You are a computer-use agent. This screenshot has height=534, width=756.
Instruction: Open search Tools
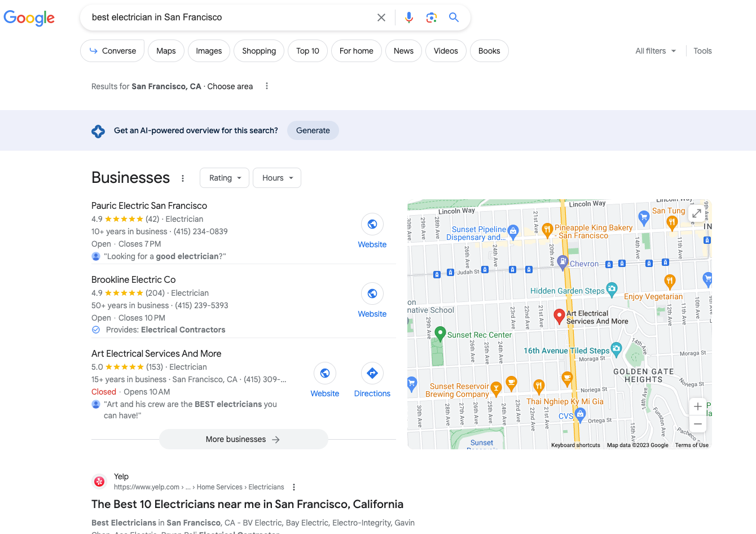702,51
